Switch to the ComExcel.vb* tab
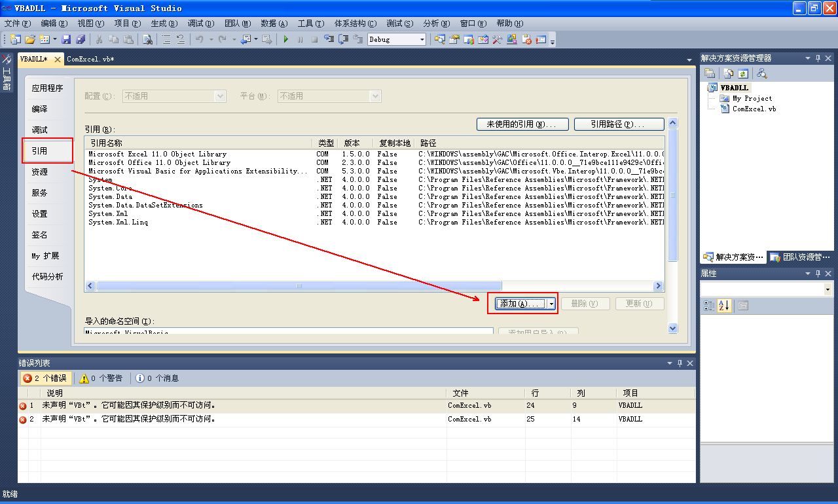The width and height of the screenshot is (838, 504). [90, 58]
